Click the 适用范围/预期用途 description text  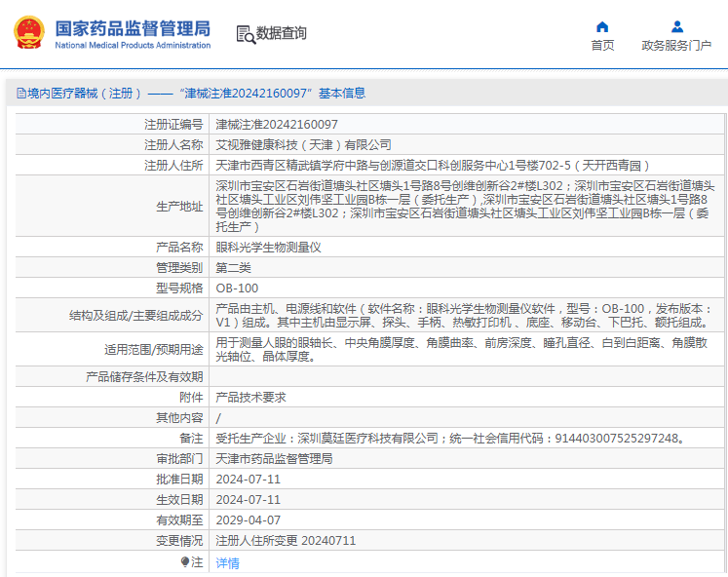462,349
